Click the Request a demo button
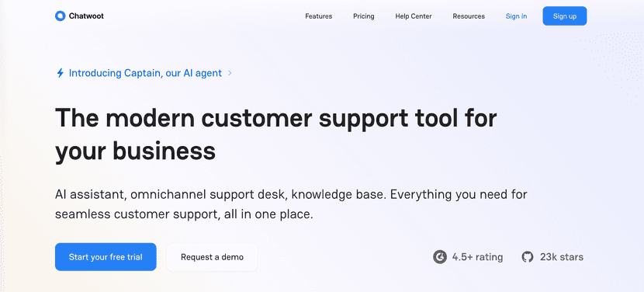The height and width of the screenshot is (292, 644). [x=212, y=257]
